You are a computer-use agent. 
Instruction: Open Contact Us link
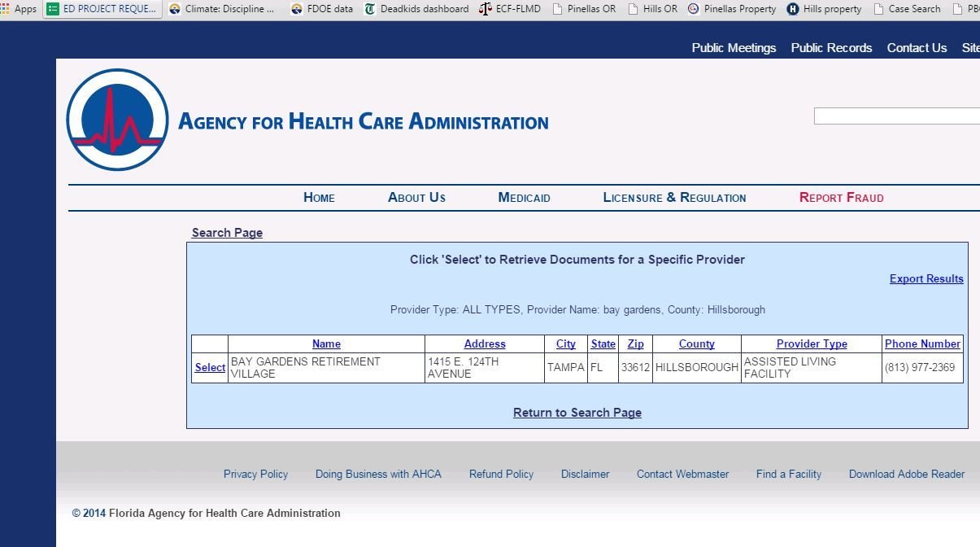(x=917, y=48)
